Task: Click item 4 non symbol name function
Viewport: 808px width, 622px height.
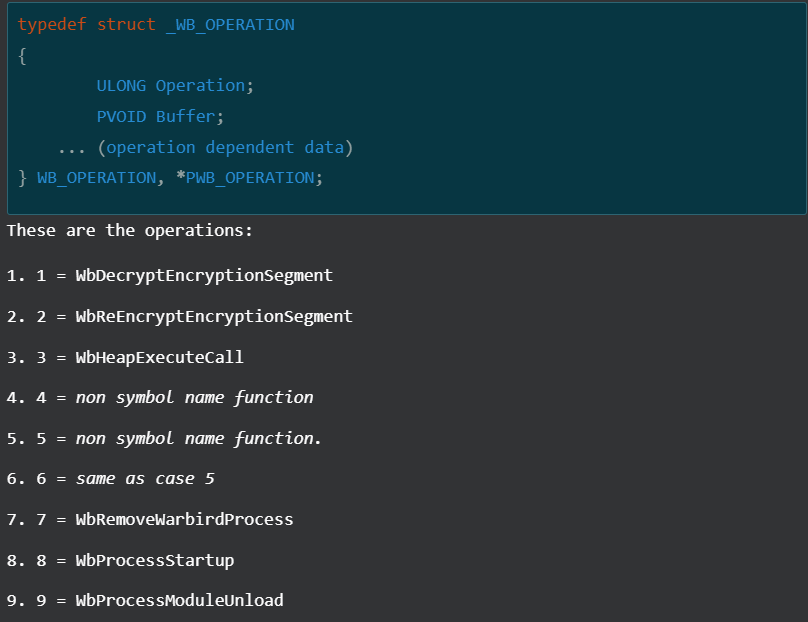Action: (194, 398)
